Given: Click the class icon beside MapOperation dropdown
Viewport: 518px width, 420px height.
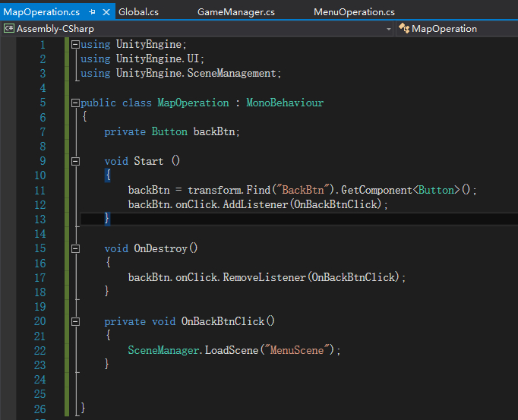Looking at the screenshot, I should coord(403,29).
